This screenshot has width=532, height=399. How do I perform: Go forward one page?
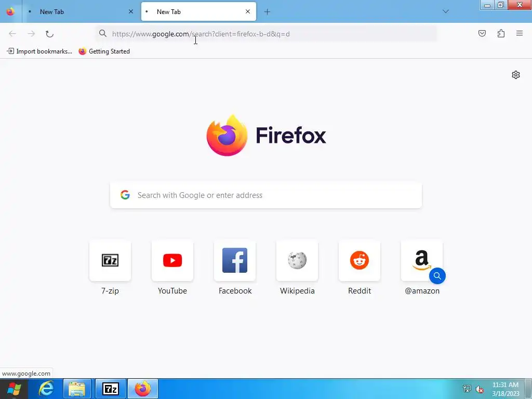tap(31, 34)
